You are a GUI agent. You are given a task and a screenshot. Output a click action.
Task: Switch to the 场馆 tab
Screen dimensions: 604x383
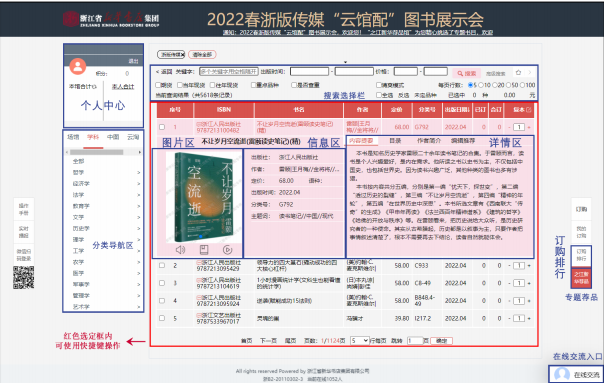click(73, 137)
